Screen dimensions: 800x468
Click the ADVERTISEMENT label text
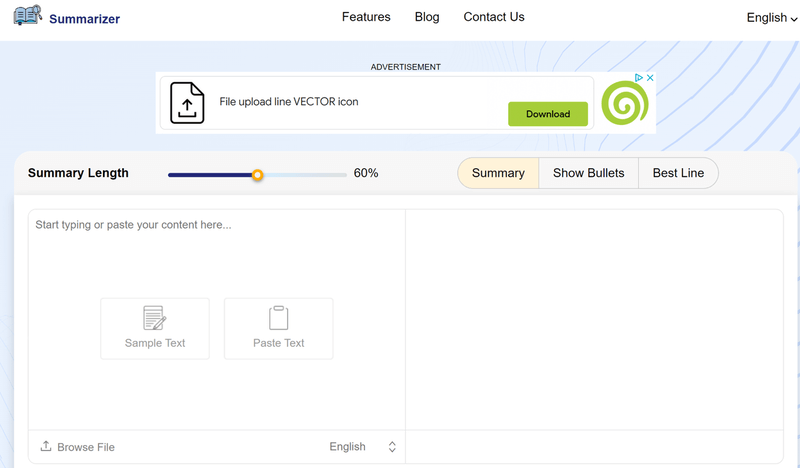pyautogui.click(x=406, y=67)
